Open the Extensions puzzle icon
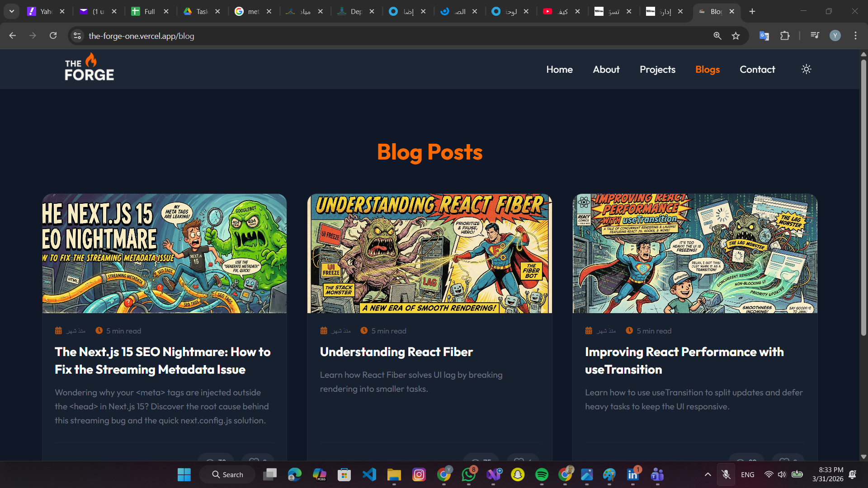 pos(785,36)
